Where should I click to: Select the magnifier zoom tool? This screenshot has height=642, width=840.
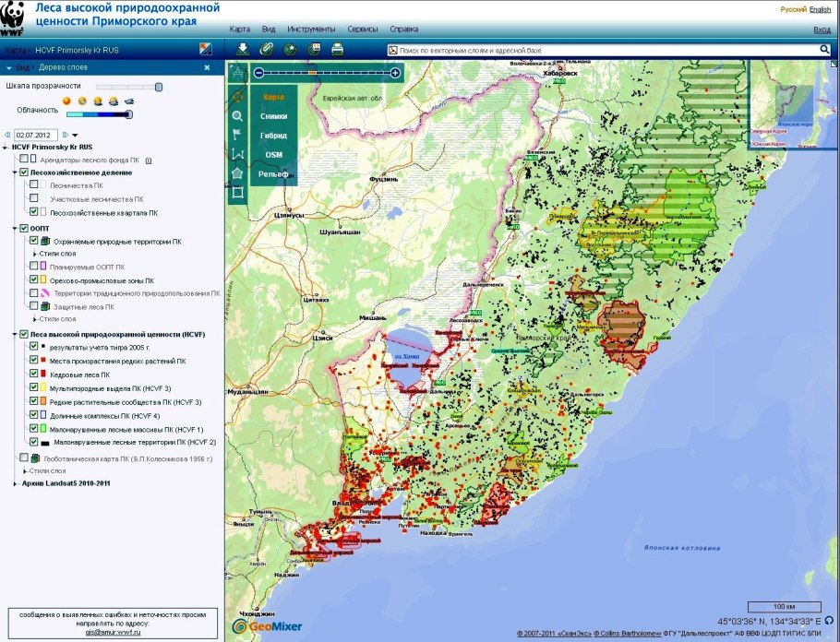pyautogui.click(x=238, y=116)
